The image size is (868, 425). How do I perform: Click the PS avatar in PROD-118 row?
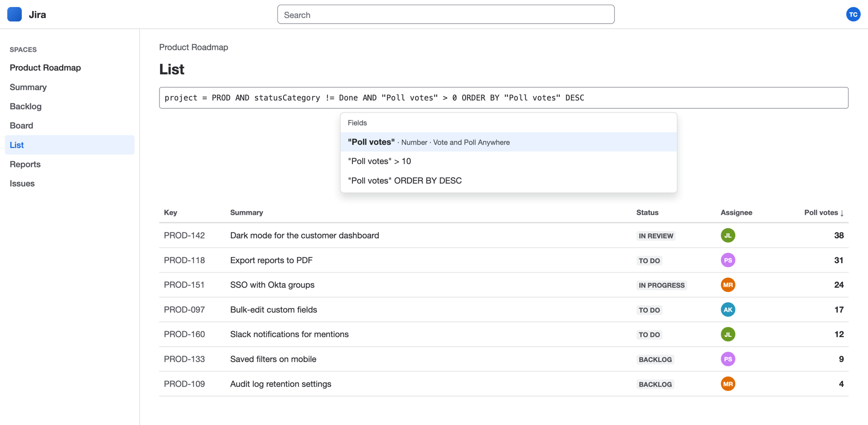[728, 260]
